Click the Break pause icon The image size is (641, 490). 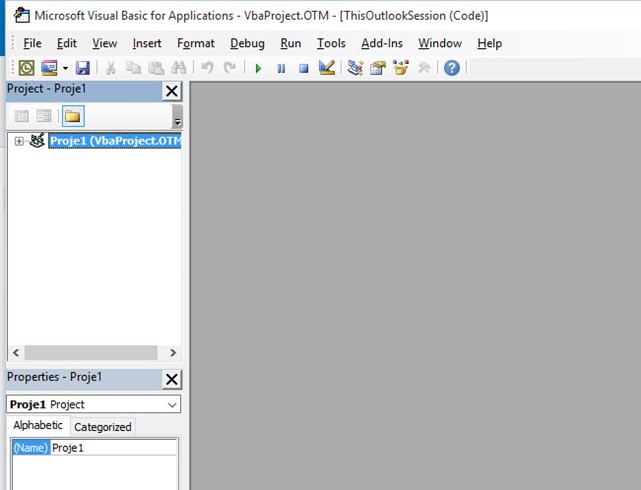tap(281, 68)
